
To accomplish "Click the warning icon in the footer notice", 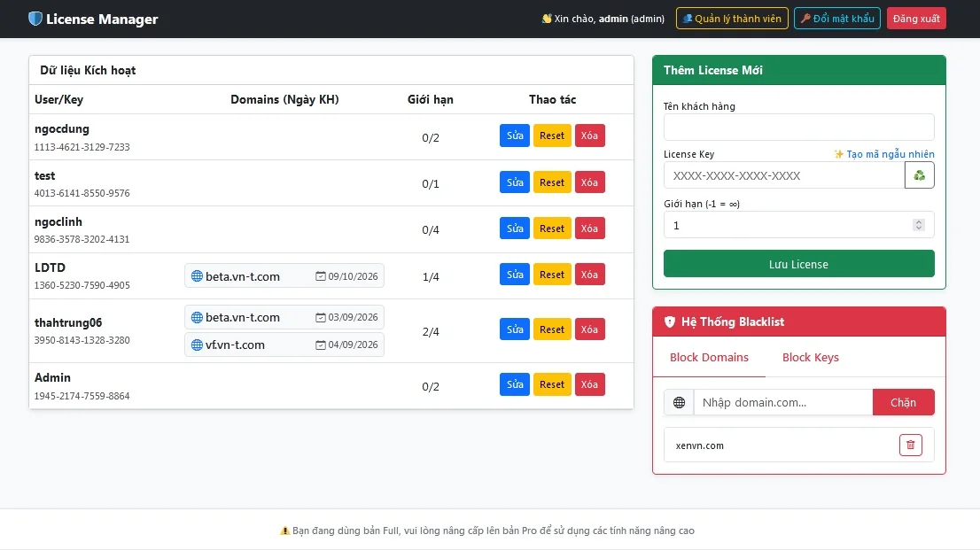I will click(285, 531).
